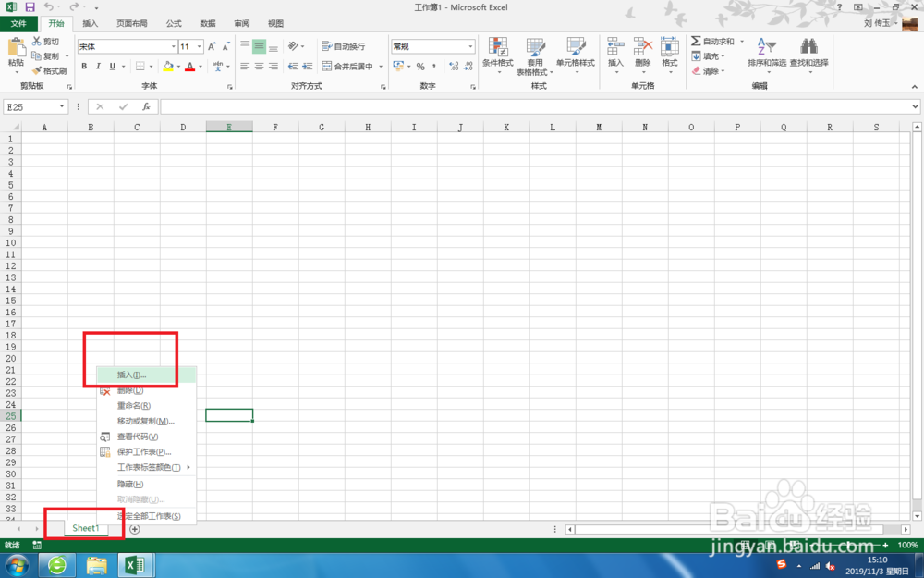Viewport: 924px width, 578px height.
Task: Pick the red font color swatch
Action: [x=188, y=67]
